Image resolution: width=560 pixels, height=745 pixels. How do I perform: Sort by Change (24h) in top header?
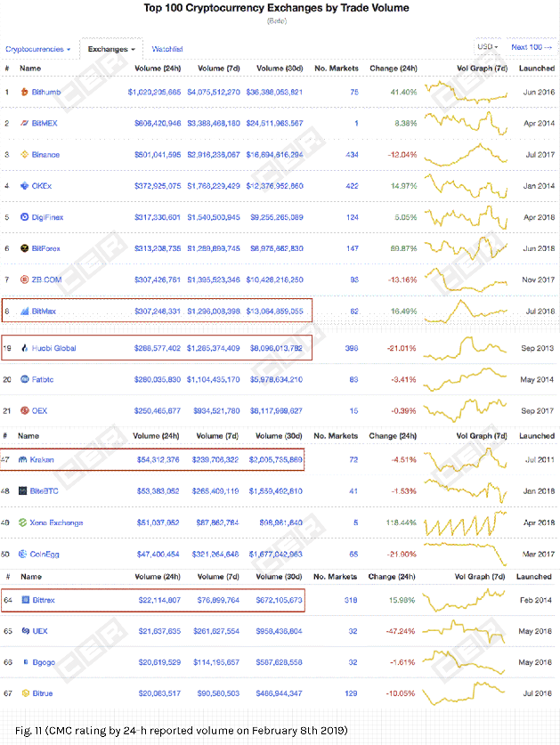pyautogui.click(x=394, y=68)
